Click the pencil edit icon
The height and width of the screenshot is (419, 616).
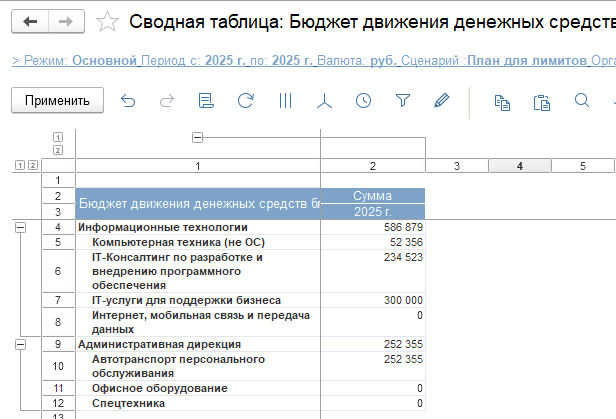click(x=442, y=100)
